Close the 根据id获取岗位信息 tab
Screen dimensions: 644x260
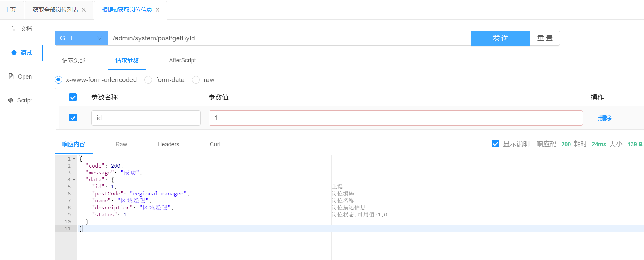click(x=157, y=10)
